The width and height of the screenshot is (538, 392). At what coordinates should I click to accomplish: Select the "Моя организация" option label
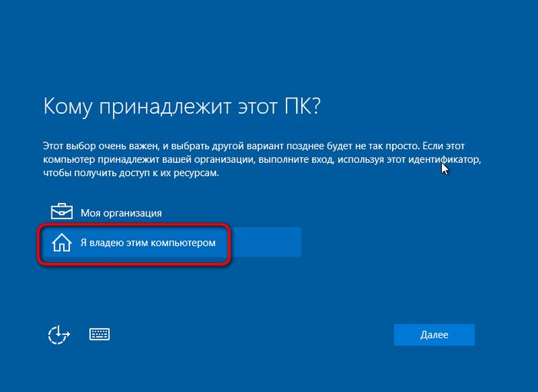click(121, 213)
